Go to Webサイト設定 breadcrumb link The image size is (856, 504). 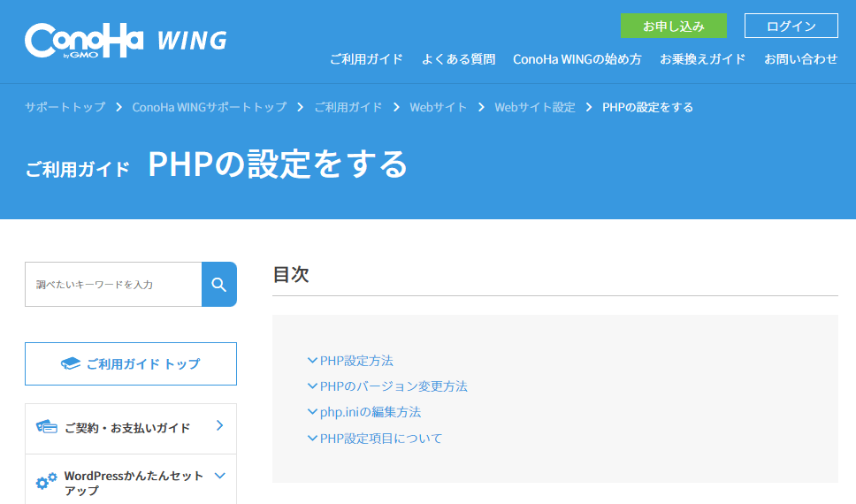click(x=535, y=107)
